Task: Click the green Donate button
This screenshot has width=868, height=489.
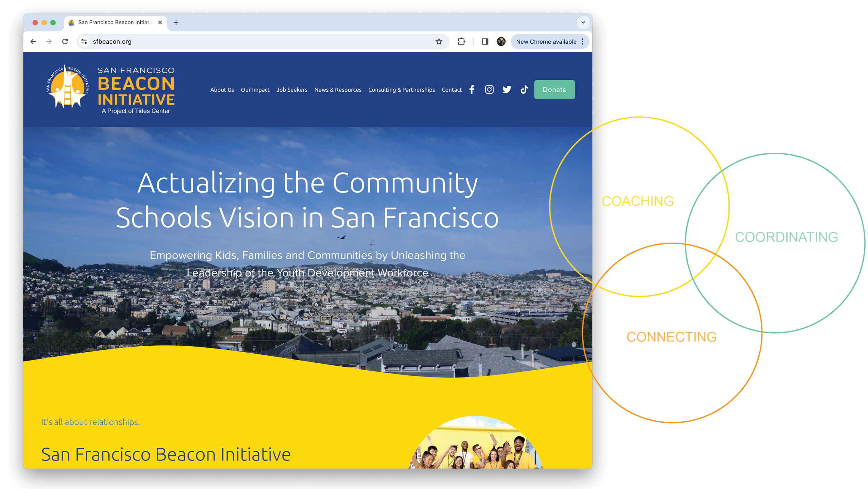Action: pyautogui.click(x=554, y=90)
